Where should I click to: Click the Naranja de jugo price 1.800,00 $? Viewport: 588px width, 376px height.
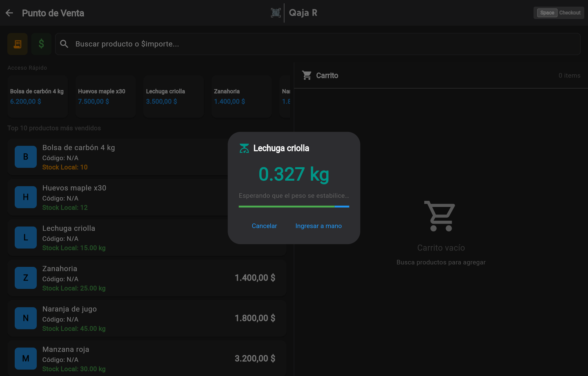coord(255,318)
